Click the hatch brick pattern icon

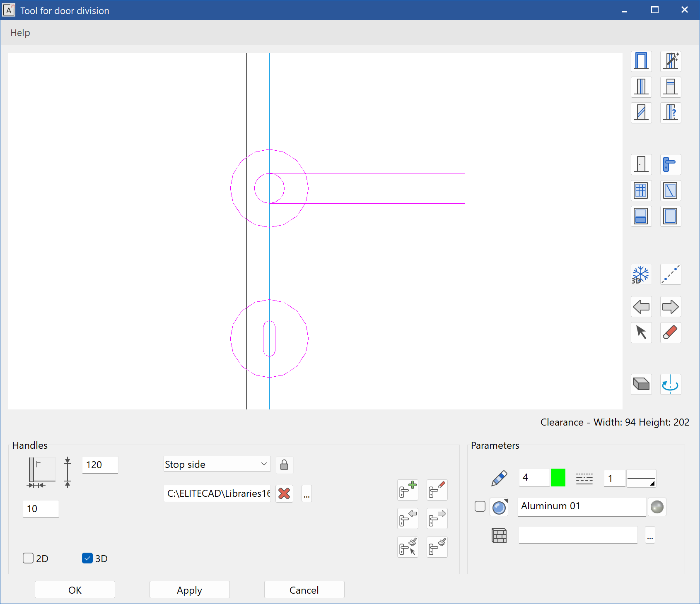click(499, 536)
